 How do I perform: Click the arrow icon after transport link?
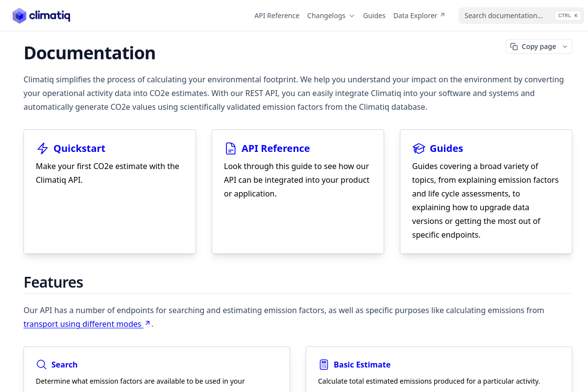pyautogui.click(x=147, y=323)
